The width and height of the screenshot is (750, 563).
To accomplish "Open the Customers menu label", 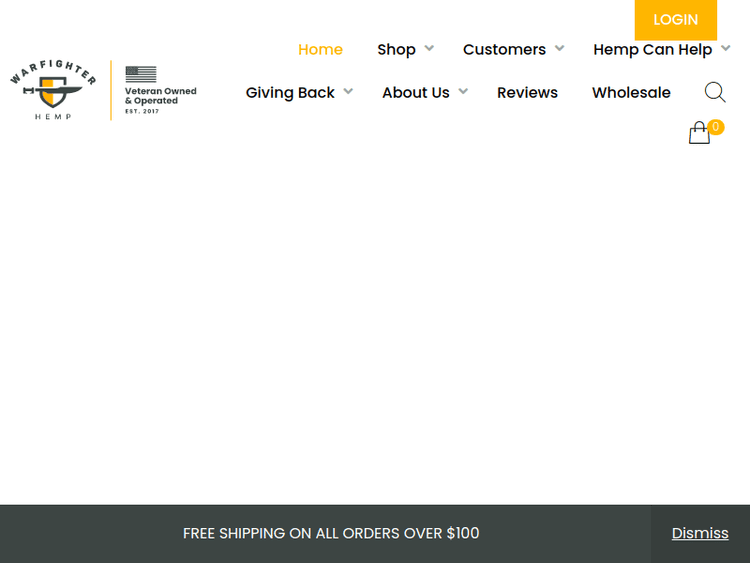I will [504, 49].
